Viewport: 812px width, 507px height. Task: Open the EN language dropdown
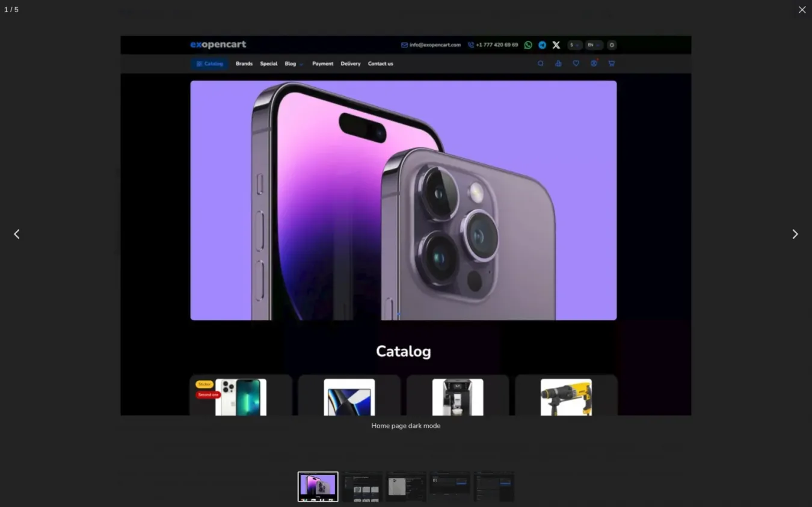pos(593,45)
